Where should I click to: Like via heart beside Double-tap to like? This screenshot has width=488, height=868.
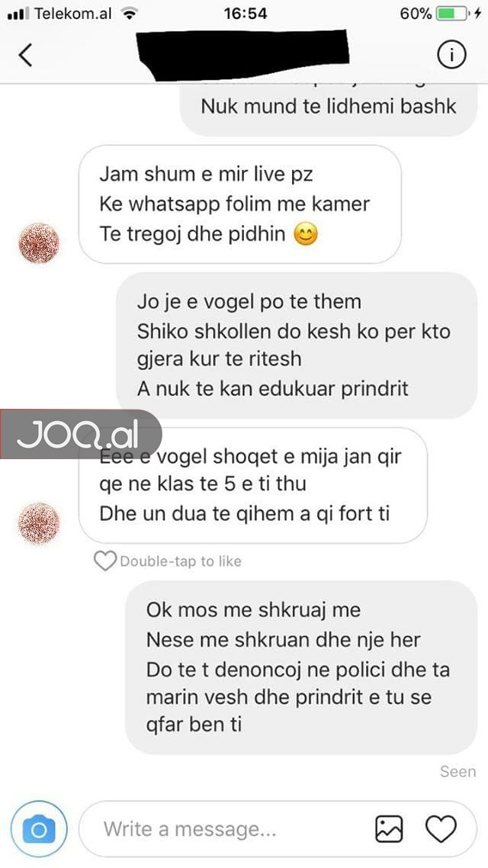pyautogui.click(x=104, y=561)
